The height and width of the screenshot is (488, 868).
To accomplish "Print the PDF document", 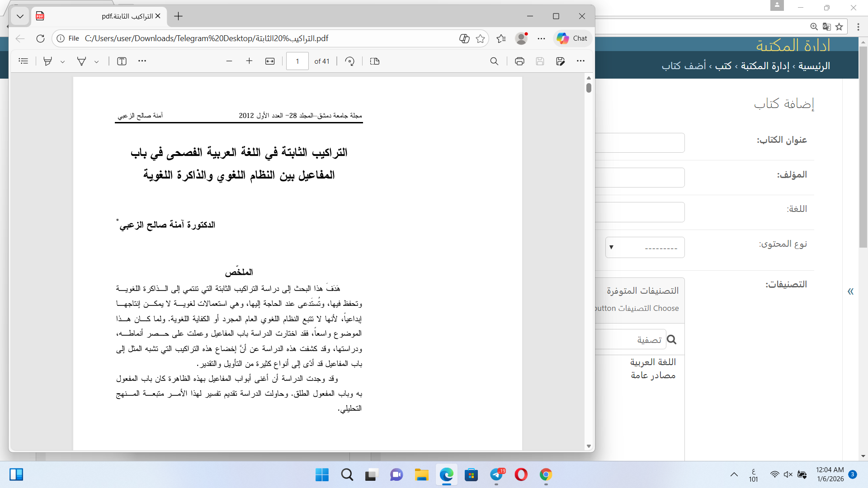I will click(x=519, y=61).
